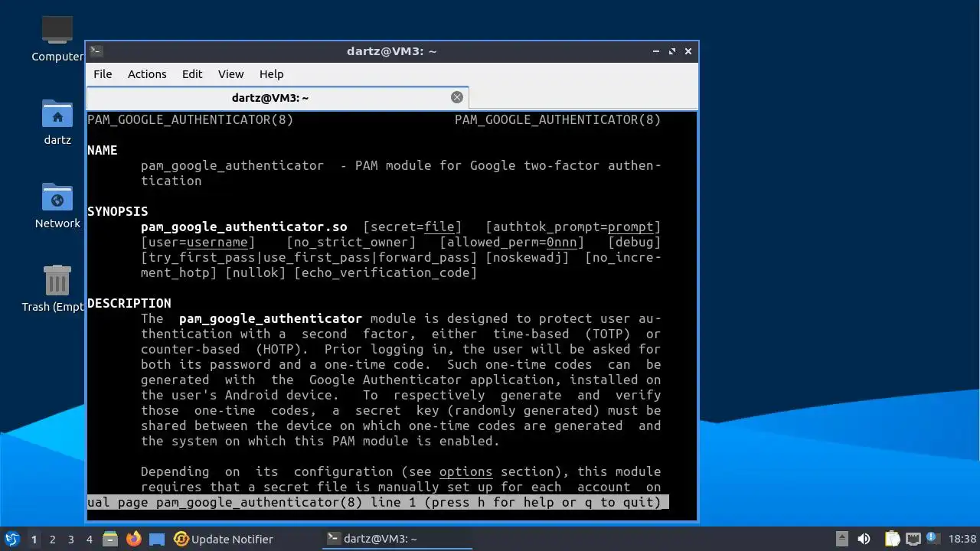Open Update Notifier from the taskbar
Image resolution: width=980 pixels, height=551 pixels.
pos(224,539)
